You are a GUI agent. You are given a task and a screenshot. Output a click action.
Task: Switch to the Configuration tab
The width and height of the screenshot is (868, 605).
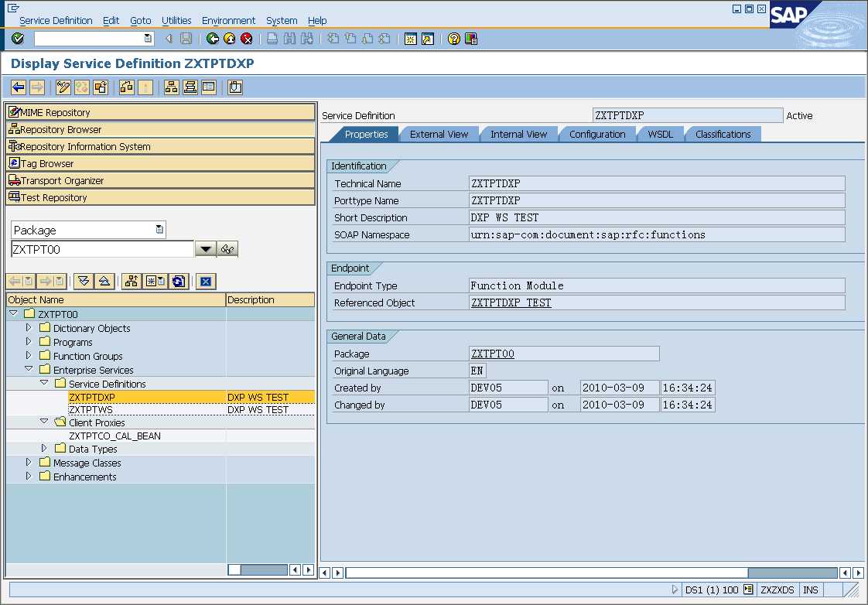point(597,135)
